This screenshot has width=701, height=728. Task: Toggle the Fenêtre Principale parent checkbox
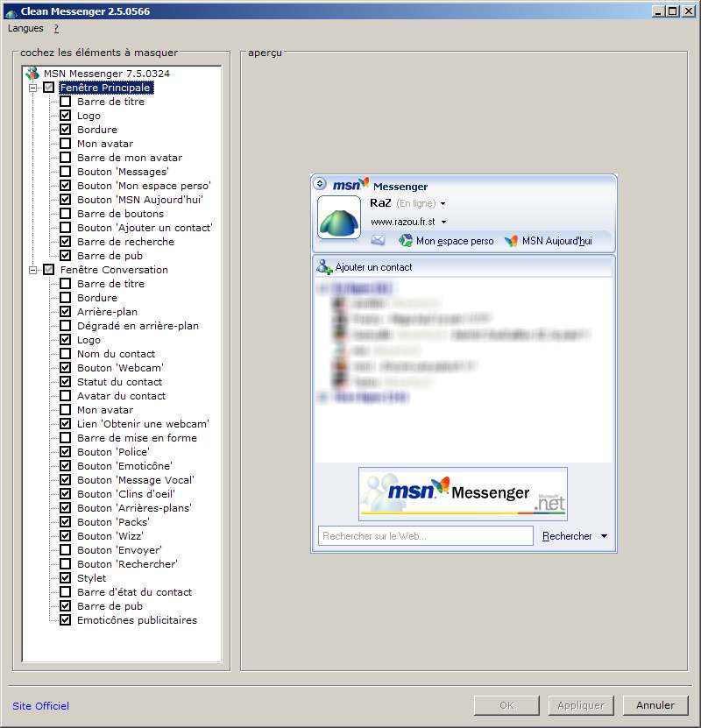(x=49, y=88)
